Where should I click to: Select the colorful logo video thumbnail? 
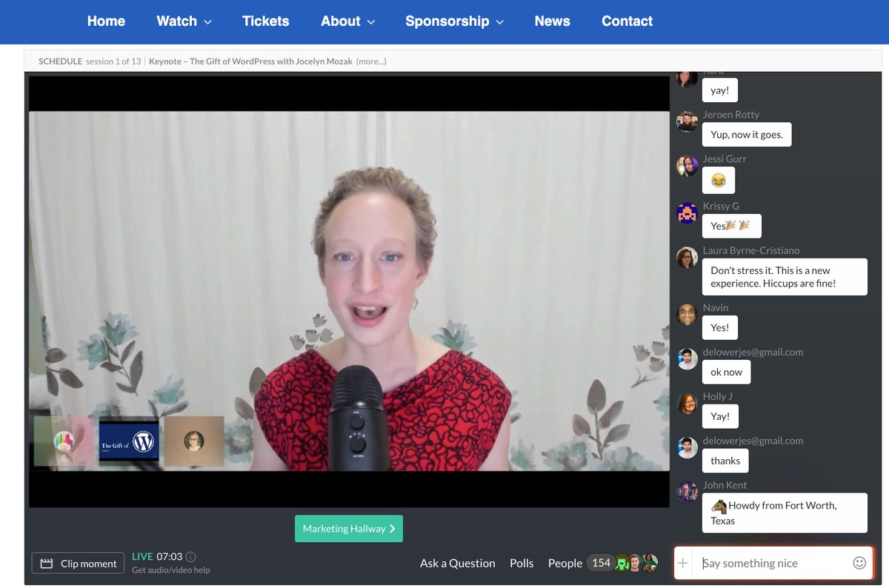click(x=64, y=441)
